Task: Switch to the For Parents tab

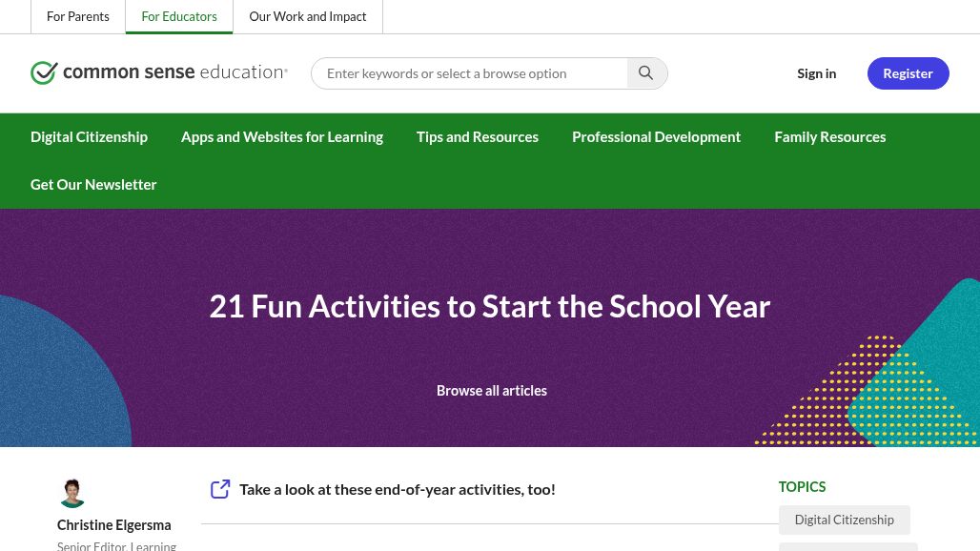Action: pyautogui.click(x=78, y=16)
